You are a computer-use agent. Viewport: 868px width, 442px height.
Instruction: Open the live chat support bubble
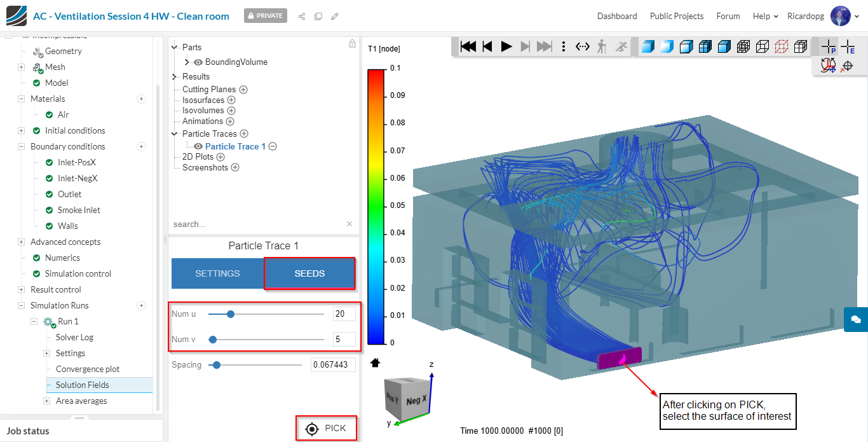855,319
